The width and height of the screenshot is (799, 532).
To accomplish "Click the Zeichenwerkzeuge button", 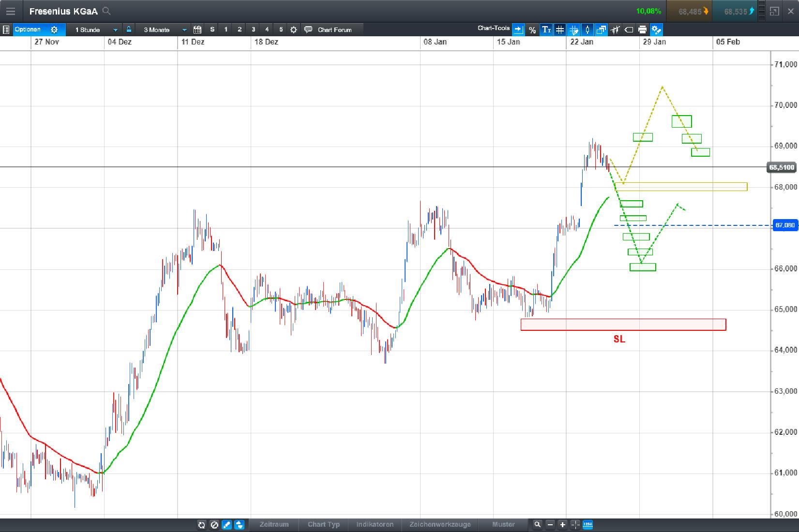I will point(440,525).
